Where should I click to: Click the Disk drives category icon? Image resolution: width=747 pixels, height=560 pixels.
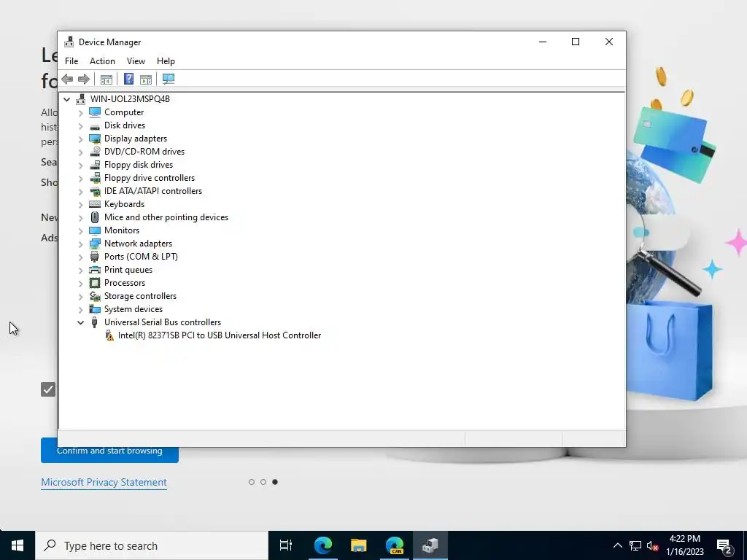coord(95,125)
